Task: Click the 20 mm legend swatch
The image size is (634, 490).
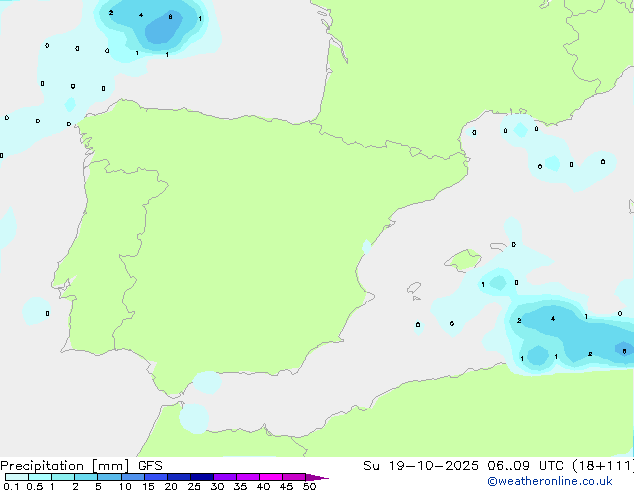Action: [x=179, y=477]
